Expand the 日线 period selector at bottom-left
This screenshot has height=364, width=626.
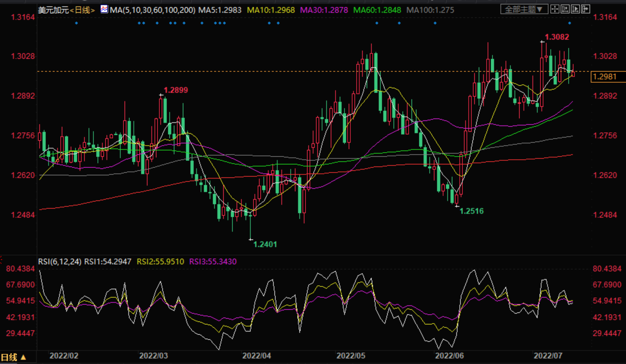point(14,357)
